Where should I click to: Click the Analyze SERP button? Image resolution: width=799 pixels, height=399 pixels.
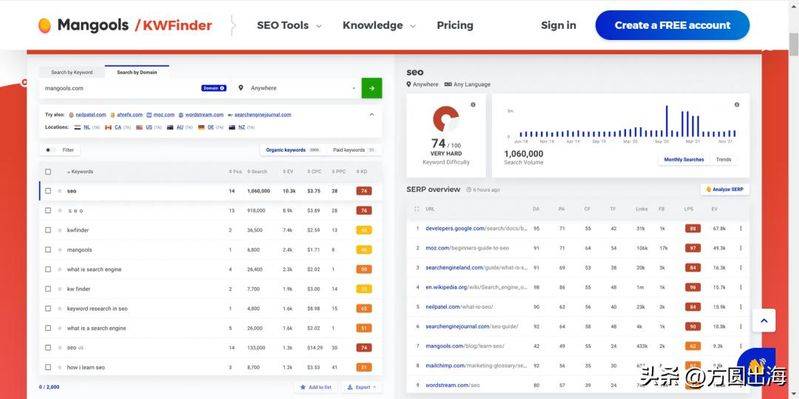725,190
